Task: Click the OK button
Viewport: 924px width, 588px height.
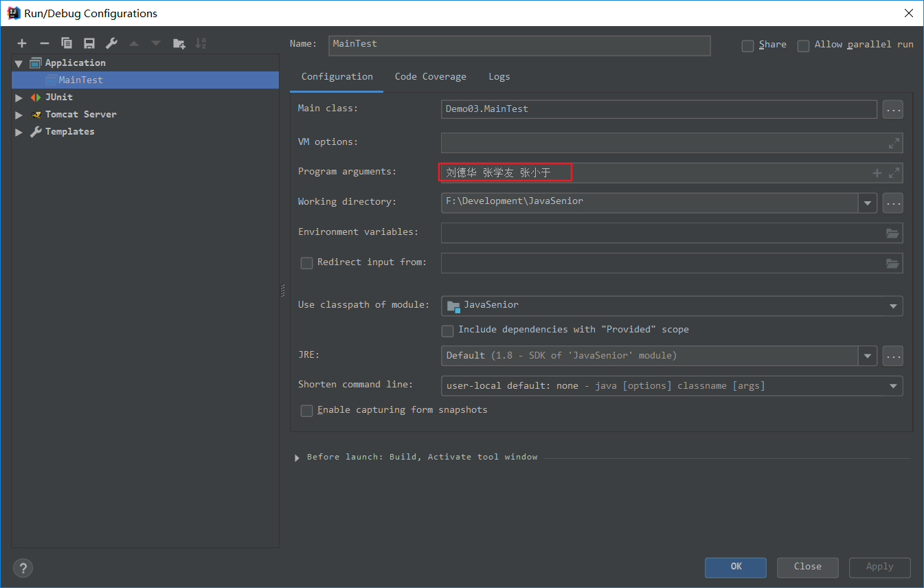Action: click(735, 567)
